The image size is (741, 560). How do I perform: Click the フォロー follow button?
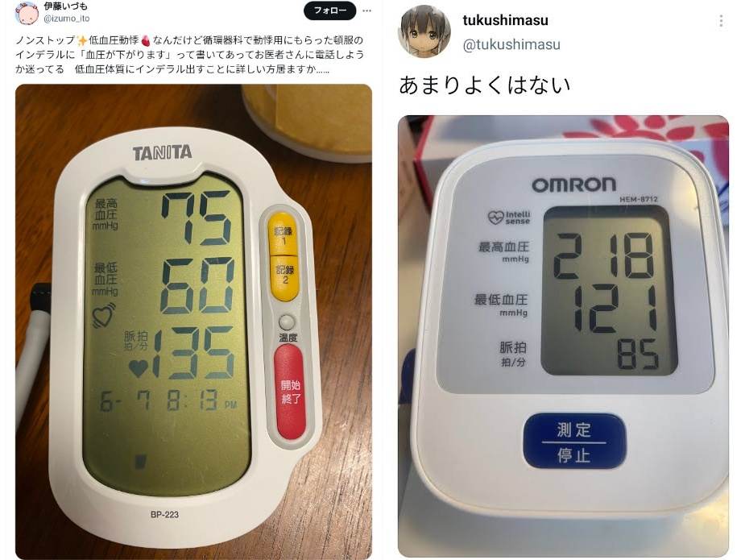click(330, 10)
